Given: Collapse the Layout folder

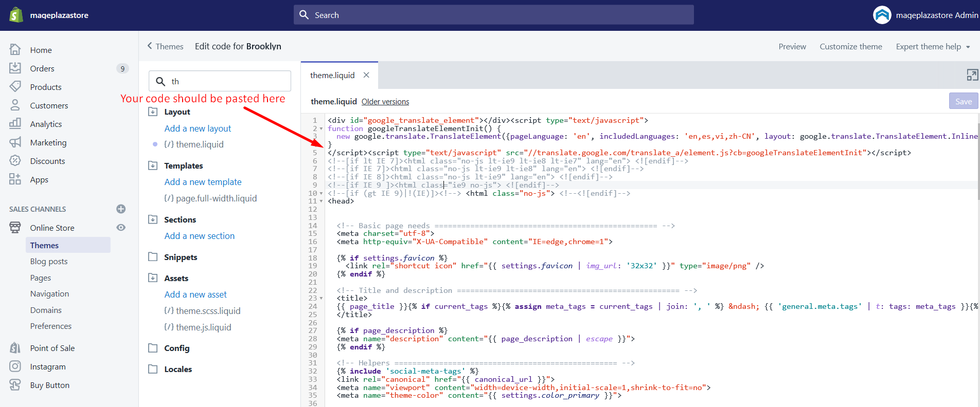Looking at the screenshot, I should click(153, 112).
